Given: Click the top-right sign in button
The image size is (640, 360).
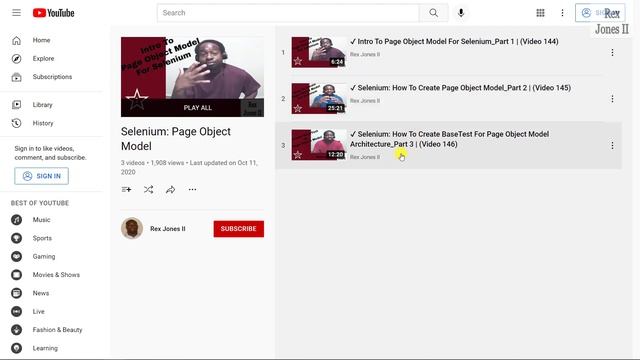Looking at the screenshot, I should [600, 13].
